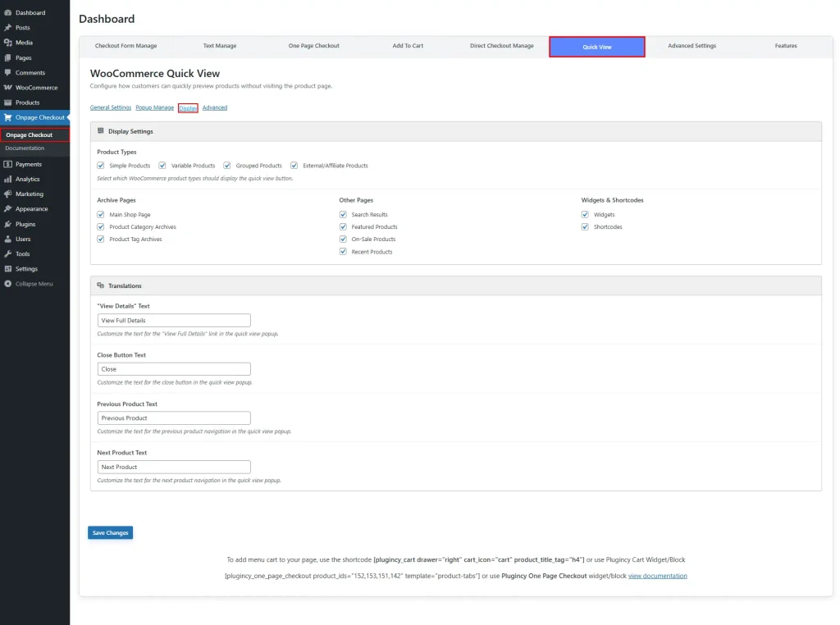Image resolution: width=840 pixels, height=625 pixels.
Task: Click the Payments dollar icon
Action: pos(8,164)
